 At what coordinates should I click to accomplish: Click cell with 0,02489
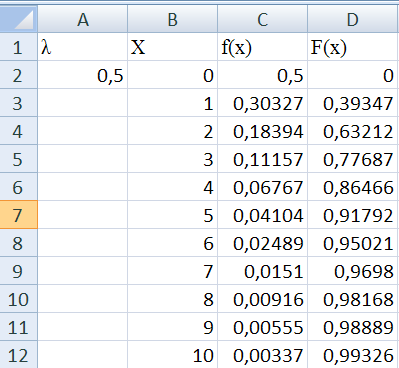pos(262,243)
